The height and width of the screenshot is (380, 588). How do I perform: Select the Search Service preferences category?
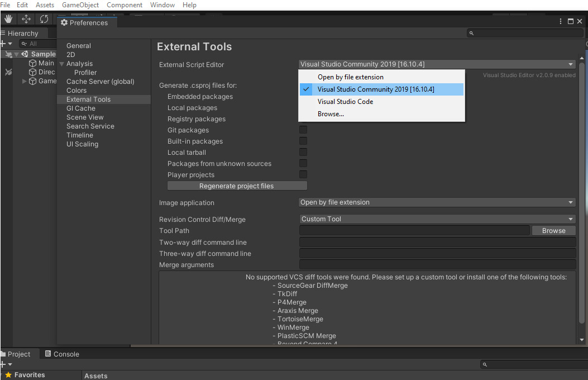click(x=90, y=126)
